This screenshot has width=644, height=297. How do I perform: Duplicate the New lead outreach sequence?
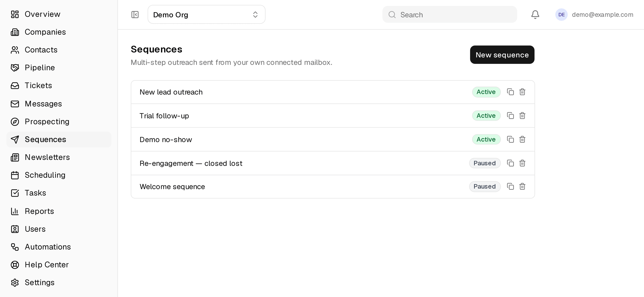tap(510, 92)
